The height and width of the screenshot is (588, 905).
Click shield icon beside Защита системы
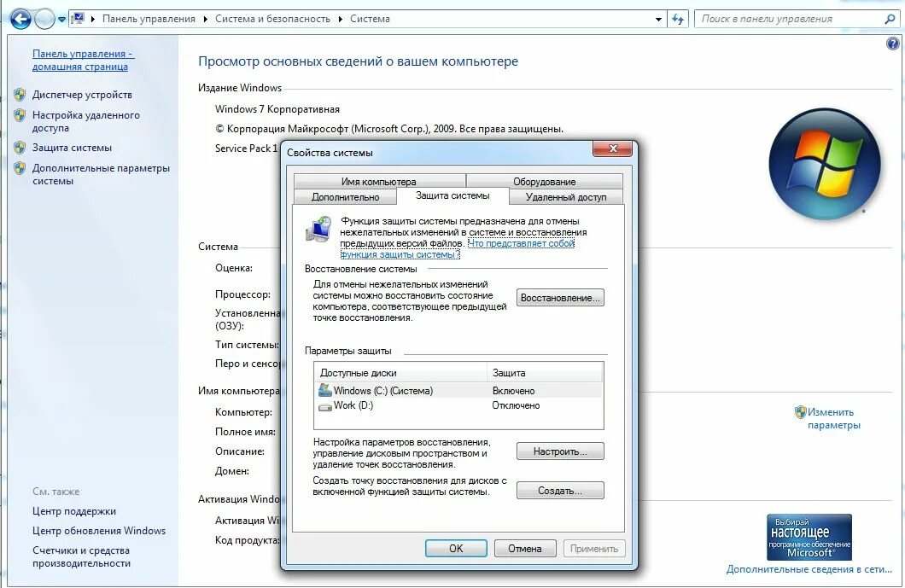click(x=20, y=147)
